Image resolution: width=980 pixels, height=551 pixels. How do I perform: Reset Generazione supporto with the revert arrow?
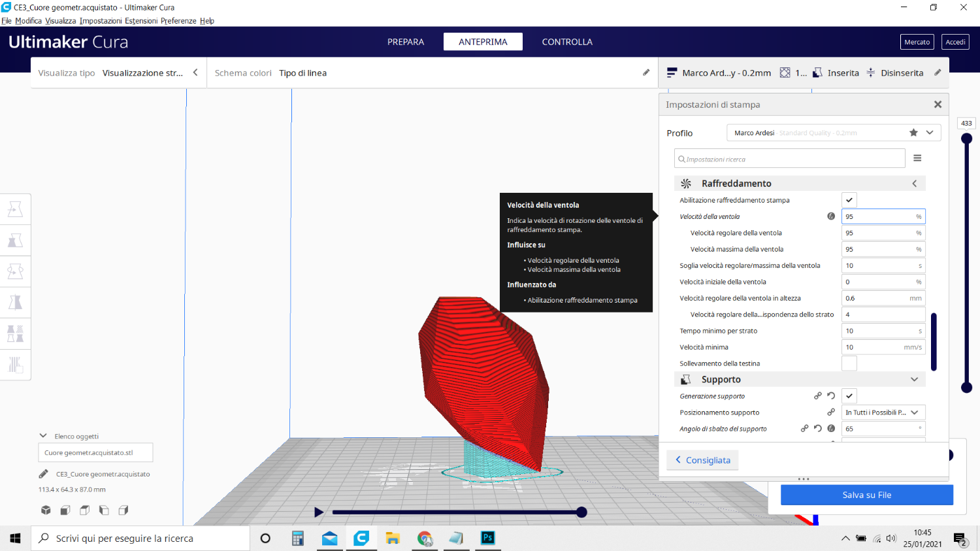pyautogui.click(x=831, y=396)
